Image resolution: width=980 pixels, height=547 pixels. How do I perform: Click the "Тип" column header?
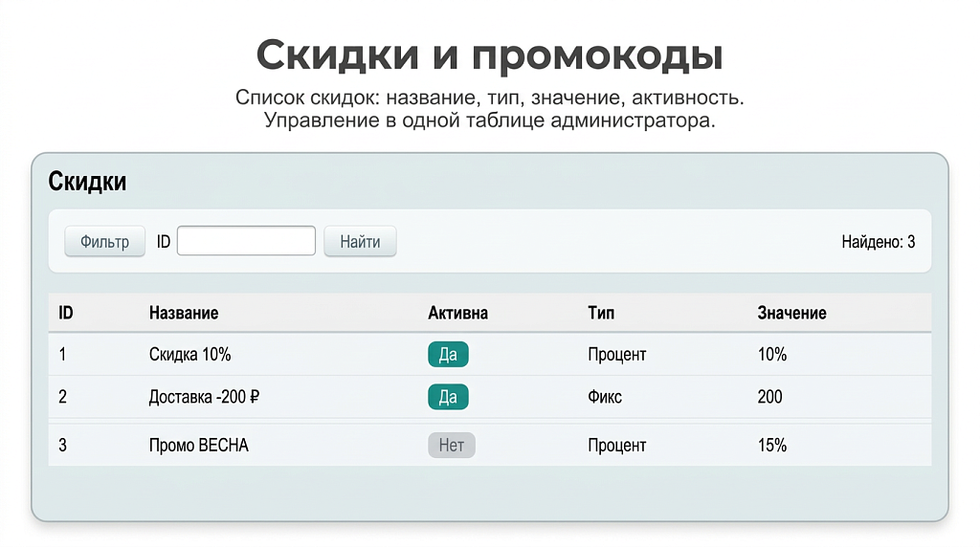click(601, 313)
